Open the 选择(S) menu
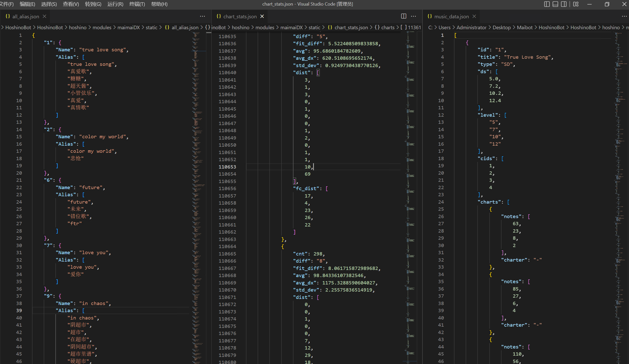 (x=49, y=4)
